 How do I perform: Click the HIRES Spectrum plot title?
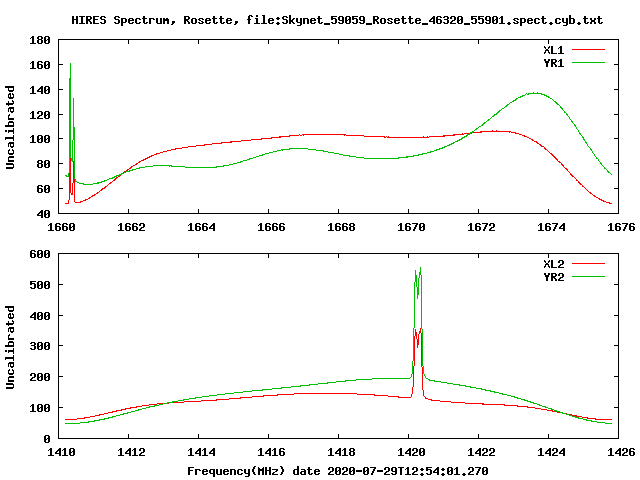(x=337, y=20)
